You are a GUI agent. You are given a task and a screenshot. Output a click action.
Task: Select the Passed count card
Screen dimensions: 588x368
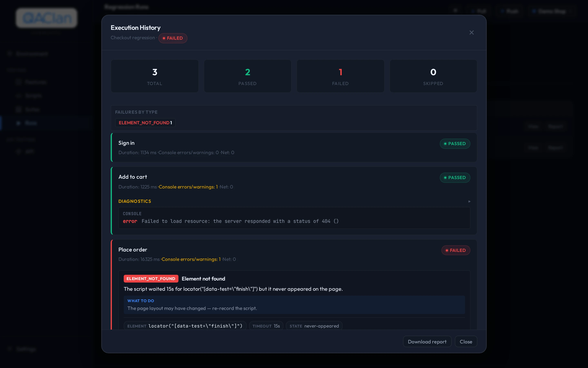point(247,76)
